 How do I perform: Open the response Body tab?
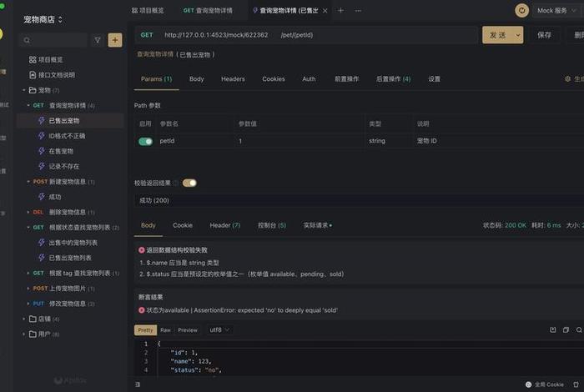click(x=148, y=225)
